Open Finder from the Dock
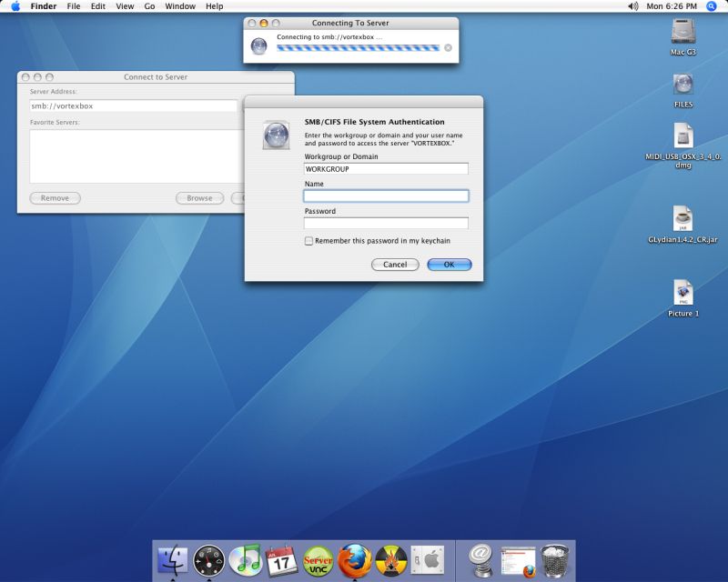 click(x=173, y=560)
